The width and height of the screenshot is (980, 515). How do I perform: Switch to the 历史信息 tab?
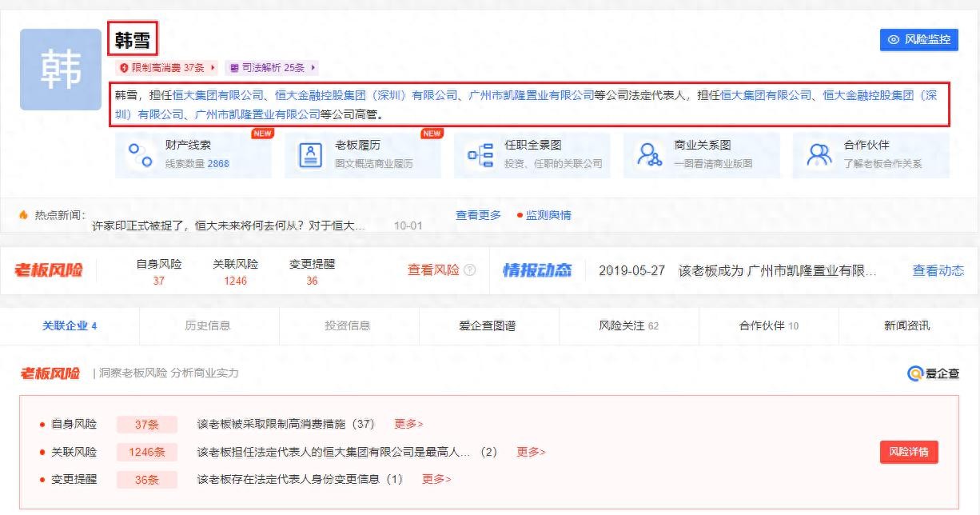pos(209,325)
